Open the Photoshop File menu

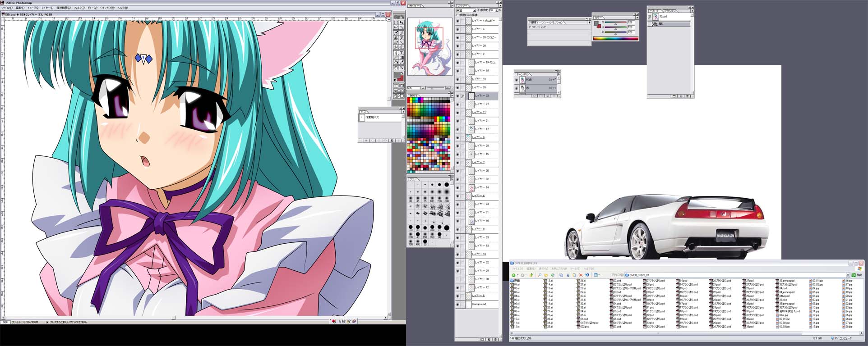click(6, 8)
